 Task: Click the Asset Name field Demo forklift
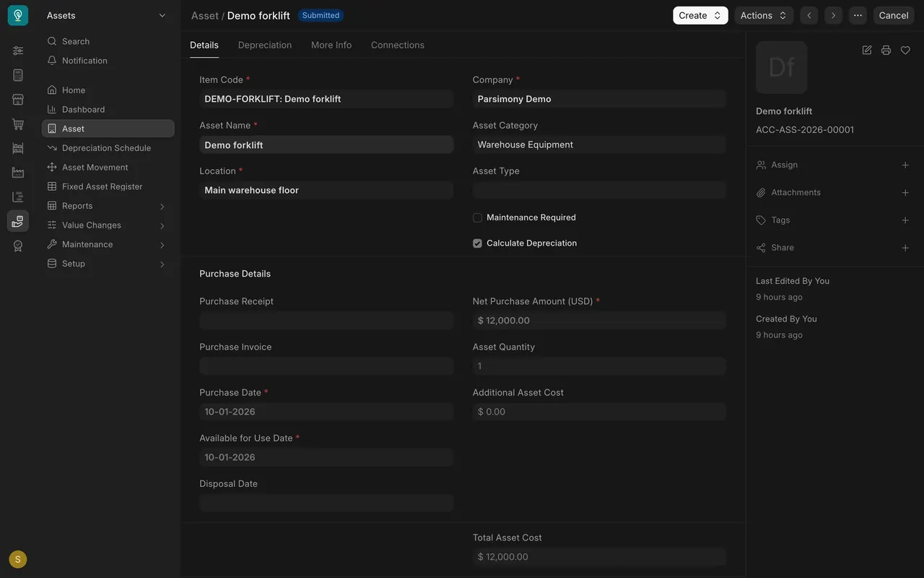click(326, 144)
